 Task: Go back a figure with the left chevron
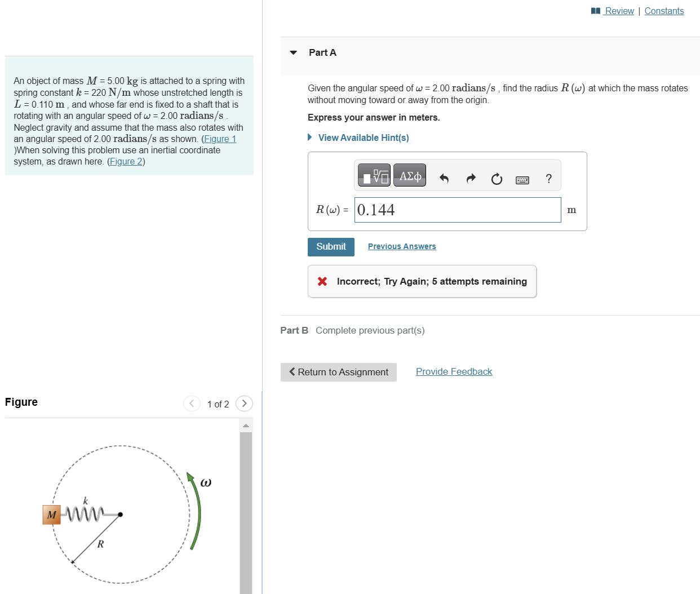192,404
